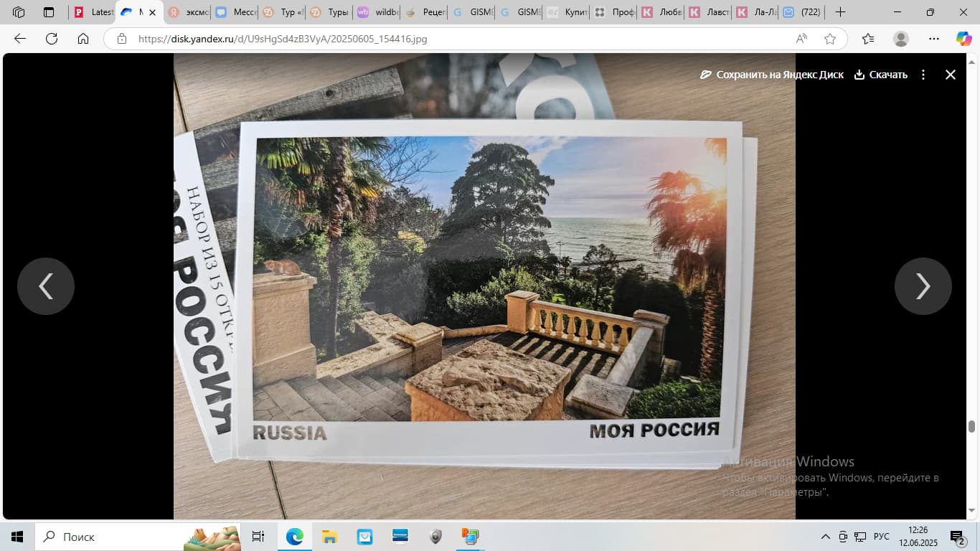Image resolution: width=980 pixels, height=551 pixels.
Task: Add this page to favorites star icon
Action: (x=830, y=39)
